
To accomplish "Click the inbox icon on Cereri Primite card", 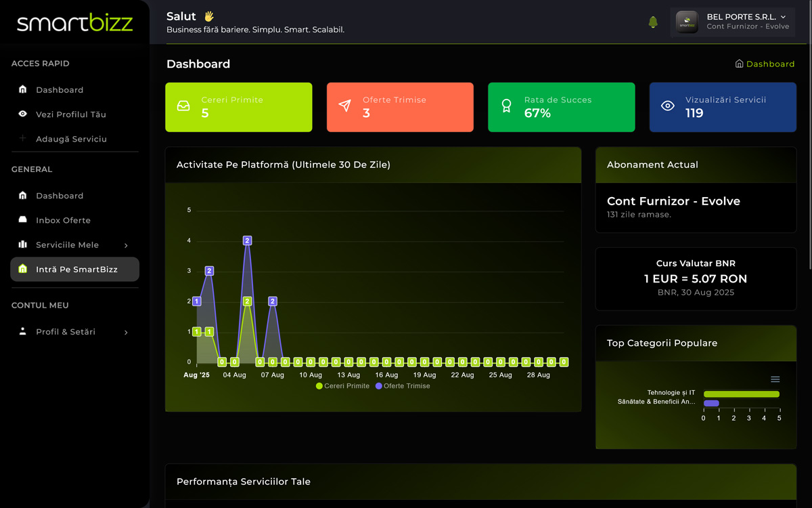I will click(x=183, y=106).
